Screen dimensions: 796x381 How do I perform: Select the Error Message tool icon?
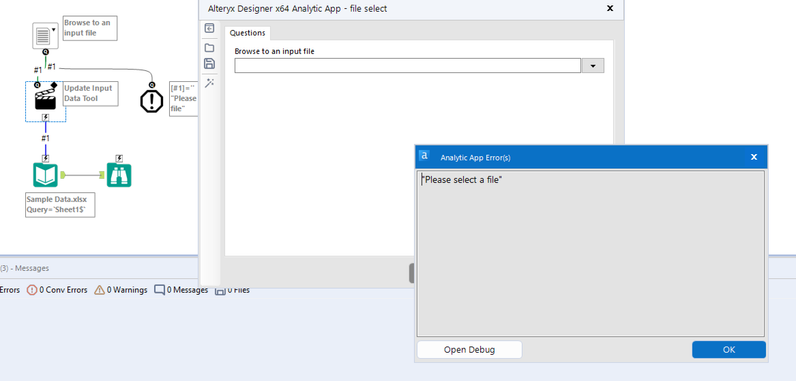tap(151, 101)
